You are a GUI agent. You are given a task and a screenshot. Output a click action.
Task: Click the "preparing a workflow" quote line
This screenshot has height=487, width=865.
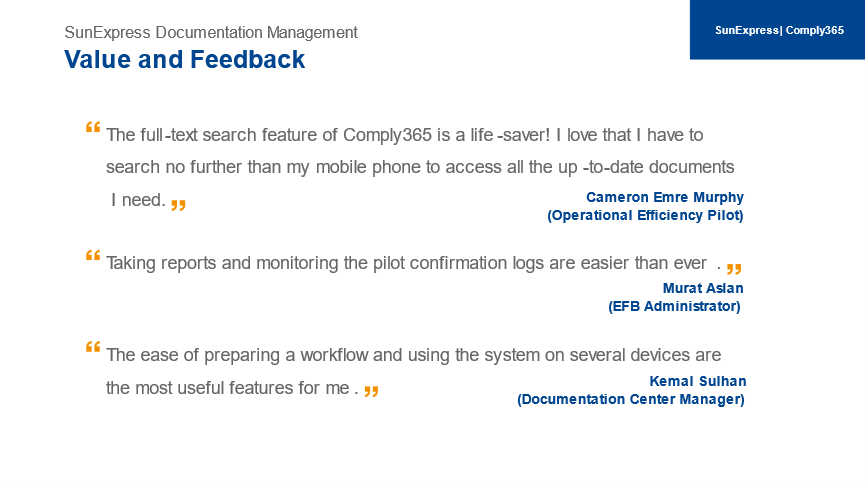point(413,355)
